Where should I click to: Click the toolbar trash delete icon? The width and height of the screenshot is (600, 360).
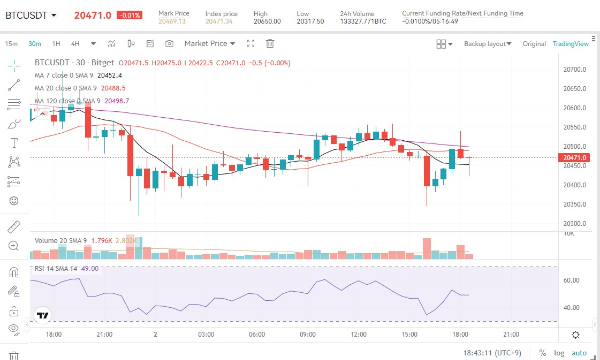(x=270, y=44)
